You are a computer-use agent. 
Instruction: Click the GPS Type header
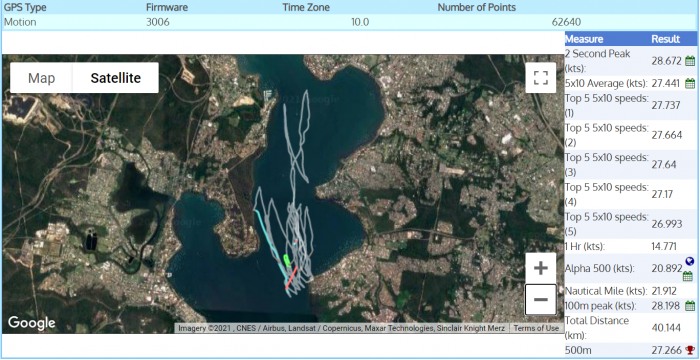25,8
